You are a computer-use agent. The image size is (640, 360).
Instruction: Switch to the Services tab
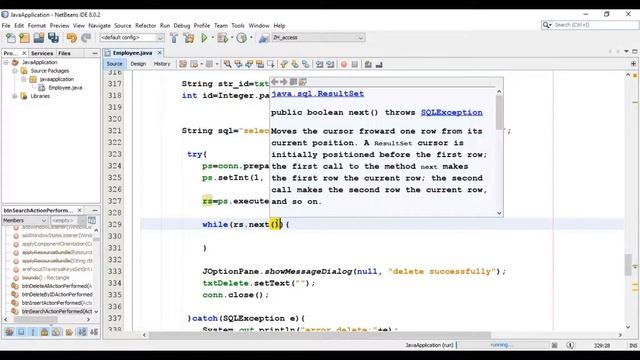(x=42, y=53)
